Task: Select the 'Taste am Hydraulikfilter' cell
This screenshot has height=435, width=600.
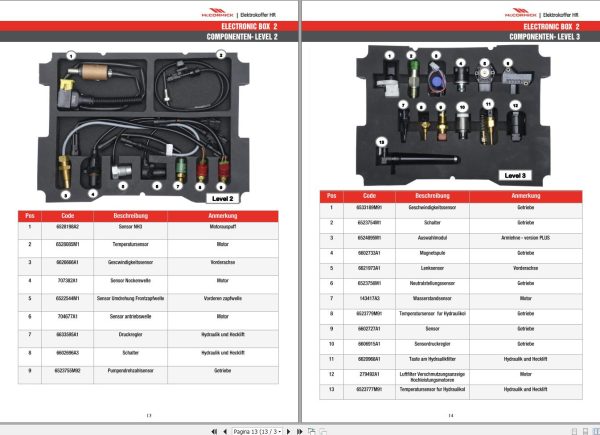Action: [x=432, y=362]
